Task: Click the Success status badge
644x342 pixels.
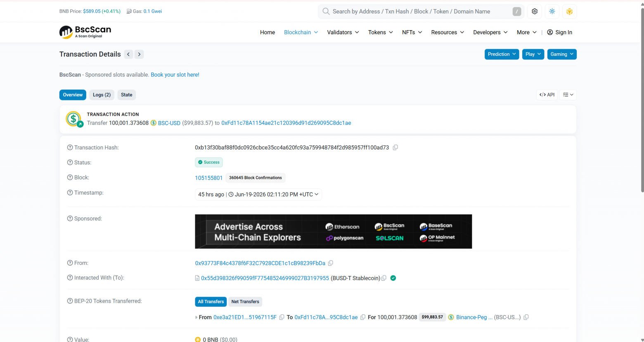Action: pos(209,162)
